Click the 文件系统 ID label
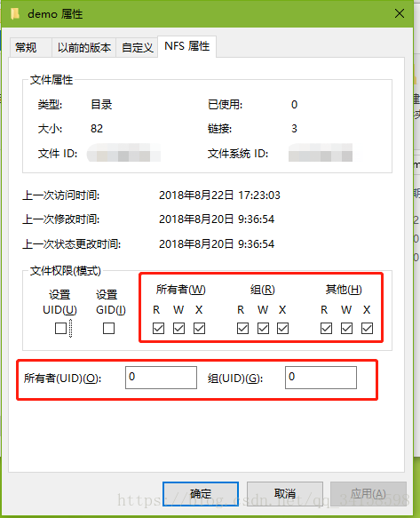Image resolution: width=420 pixels, height=518 pixels. 238,154
